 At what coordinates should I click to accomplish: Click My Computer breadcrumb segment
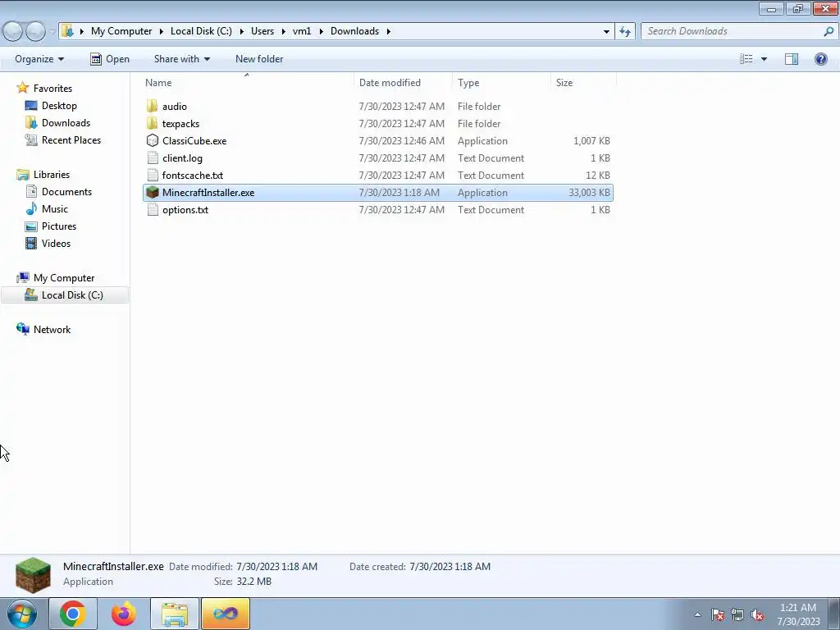point(121,31)
